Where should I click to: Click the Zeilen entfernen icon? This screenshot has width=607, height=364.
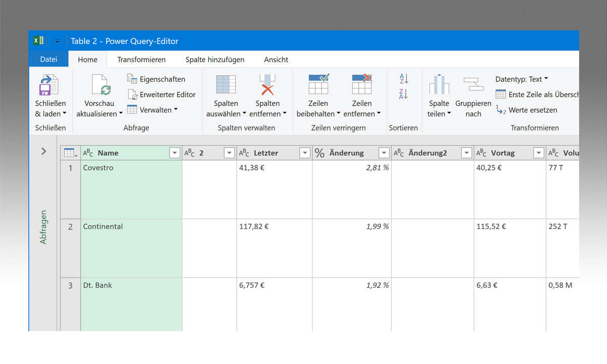point(362,84)
